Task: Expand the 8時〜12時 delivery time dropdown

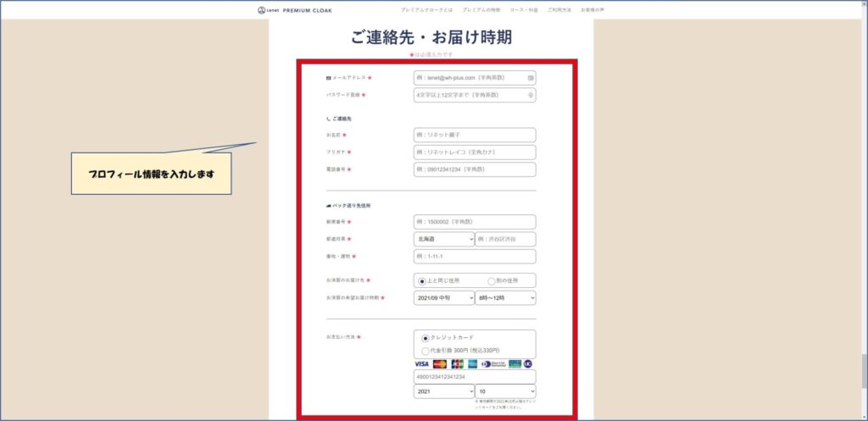Action: tap(505, 298)
